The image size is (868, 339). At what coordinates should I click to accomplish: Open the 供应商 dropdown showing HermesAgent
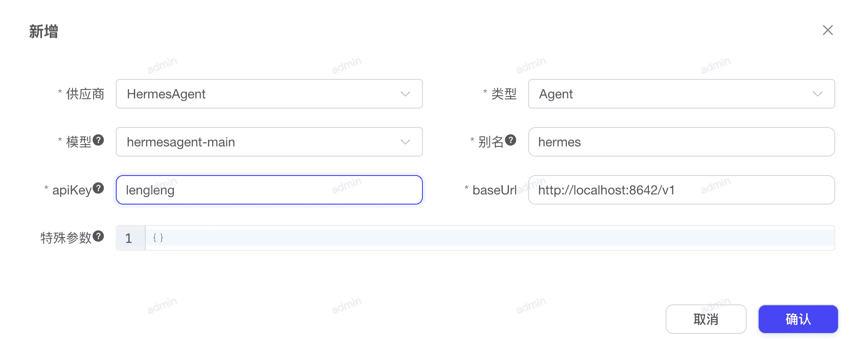click(x=269, y=94)
